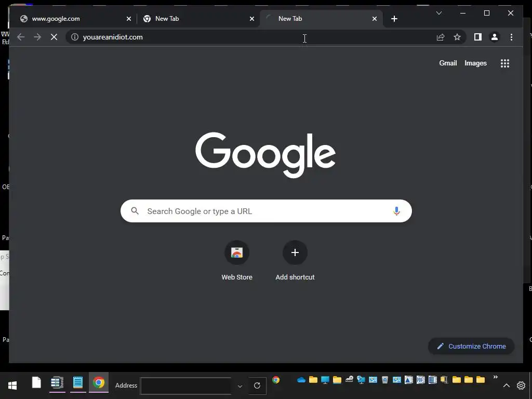Open the Chrome profile menu

(x=495, y=37)
